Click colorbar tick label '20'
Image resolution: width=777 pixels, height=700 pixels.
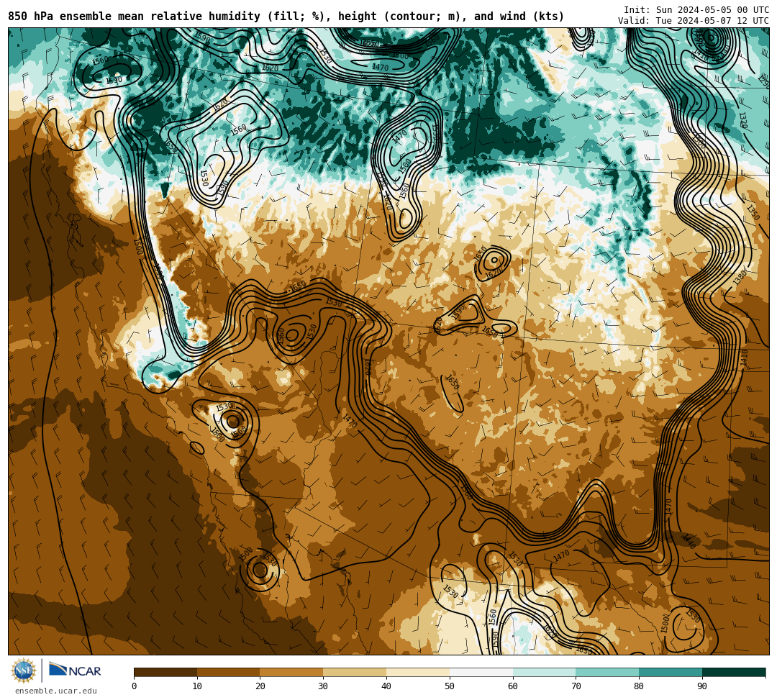pyautogui.click(x=260, y=686)
